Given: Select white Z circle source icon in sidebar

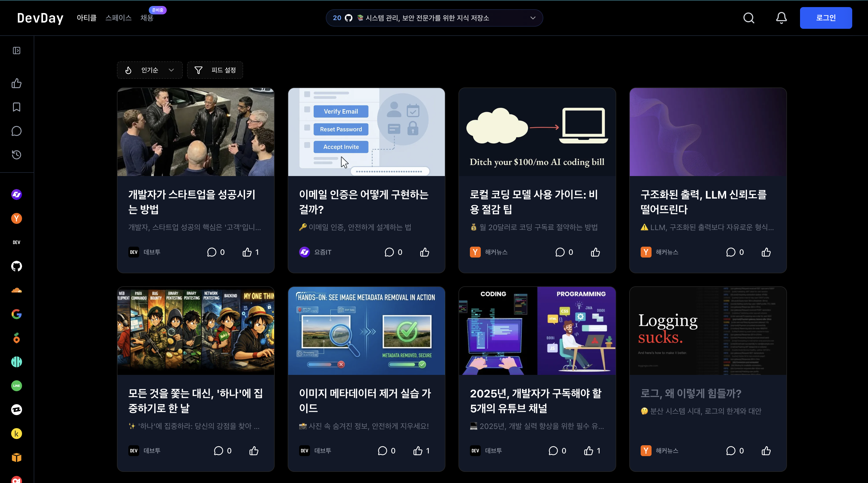Looking at the screenshot, I should (x=17, y=410).
